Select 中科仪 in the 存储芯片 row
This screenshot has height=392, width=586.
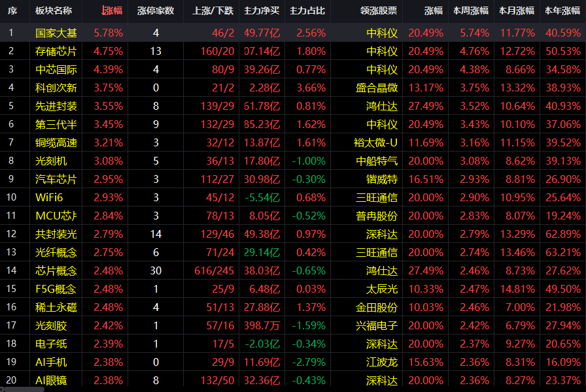coord(382,51)
